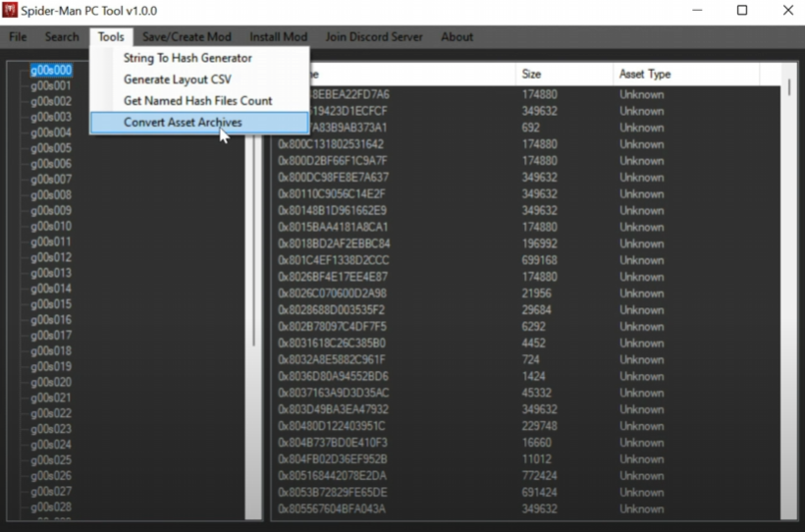Select tree node g00s016

(x=51, y=319)
